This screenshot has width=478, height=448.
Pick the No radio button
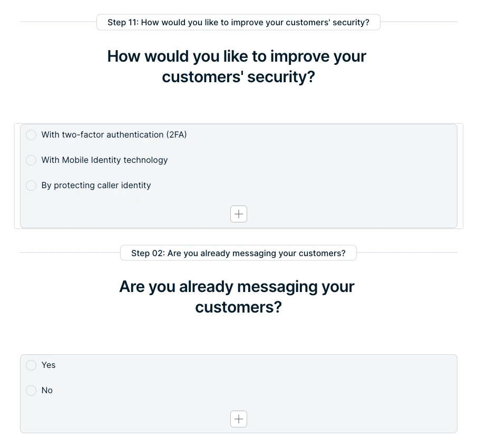click(31, 391)
